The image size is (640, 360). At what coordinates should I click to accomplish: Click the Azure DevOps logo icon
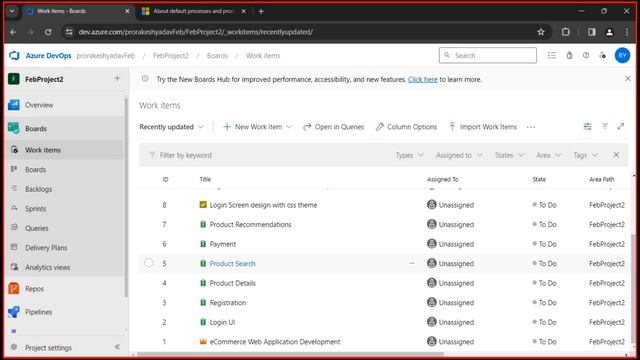tap(14, 56)
